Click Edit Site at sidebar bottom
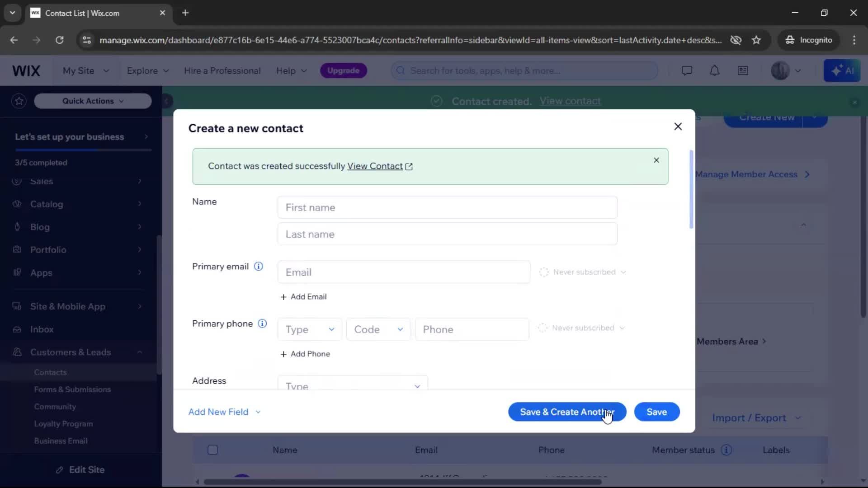The width and height of the screenshot is (868, 488). pyautogui.click(x=80, y=470)
